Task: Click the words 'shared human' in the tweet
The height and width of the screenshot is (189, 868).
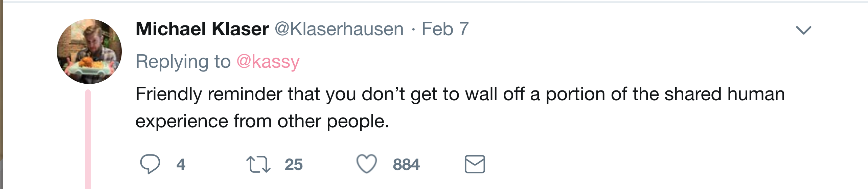Action: (725, 94)
